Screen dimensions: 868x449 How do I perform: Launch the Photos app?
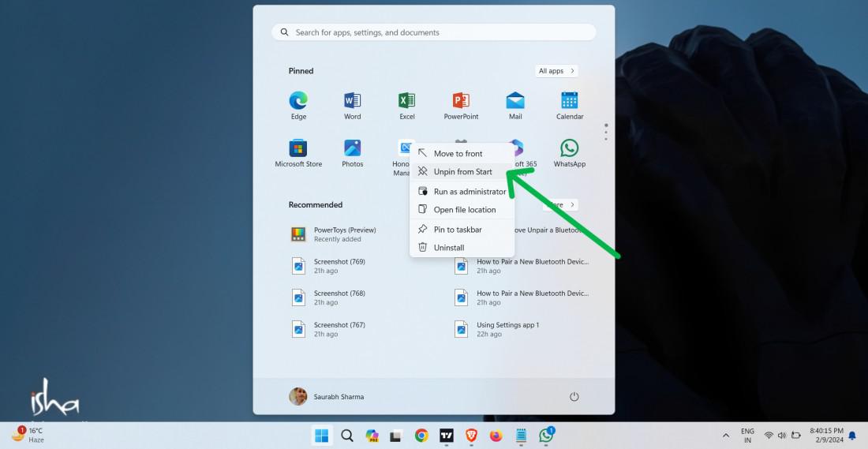coord(352,153)
